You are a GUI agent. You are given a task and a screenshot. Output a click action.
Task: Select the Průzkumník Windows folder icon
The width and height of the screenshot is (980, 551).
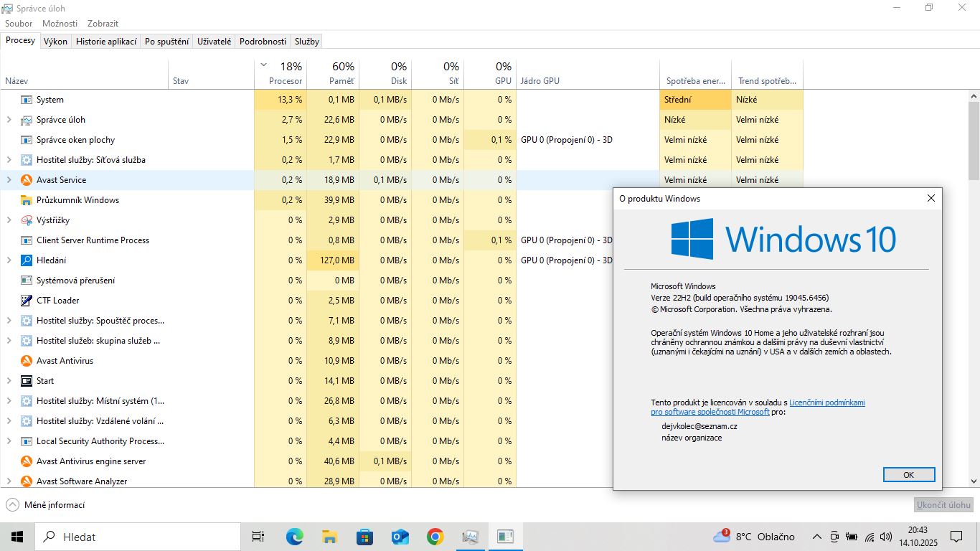pos(27,200)
